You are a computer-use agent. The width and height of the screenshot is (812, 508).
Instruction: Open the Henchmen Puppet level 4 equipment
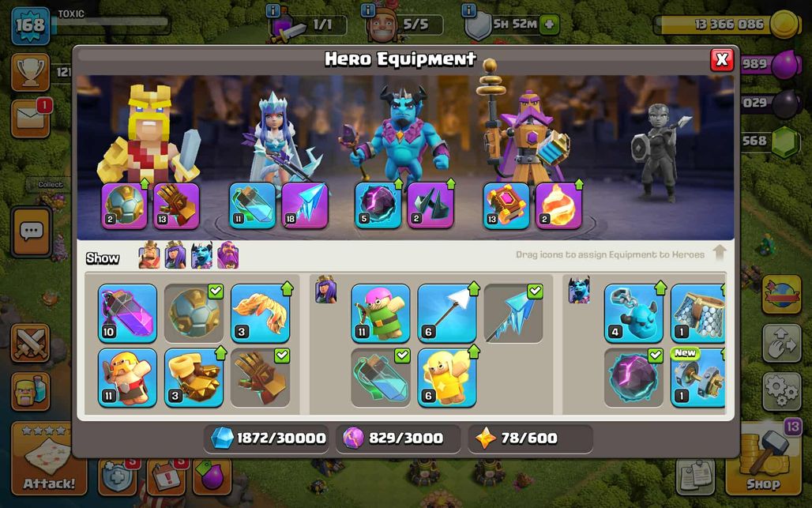633,314
